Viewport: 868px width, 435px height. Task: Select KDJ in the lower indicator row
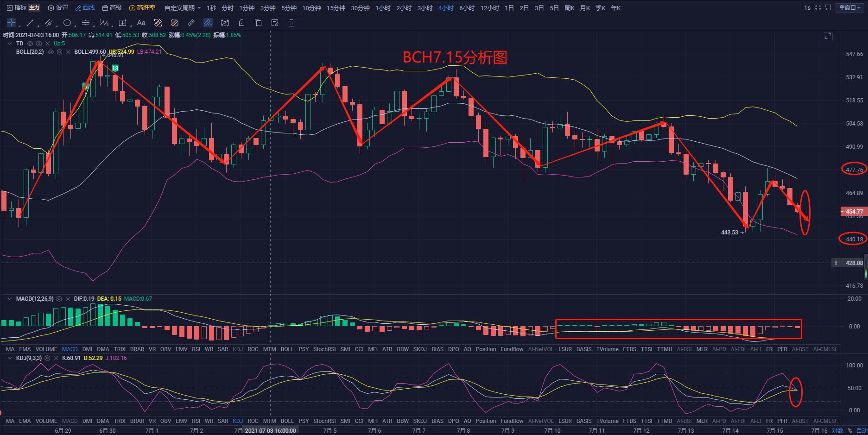pos(238,421)
